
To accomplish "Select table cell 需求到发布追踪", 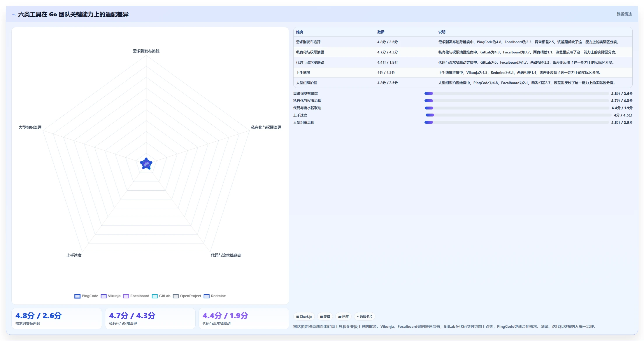I will click(x=308, y=42).
